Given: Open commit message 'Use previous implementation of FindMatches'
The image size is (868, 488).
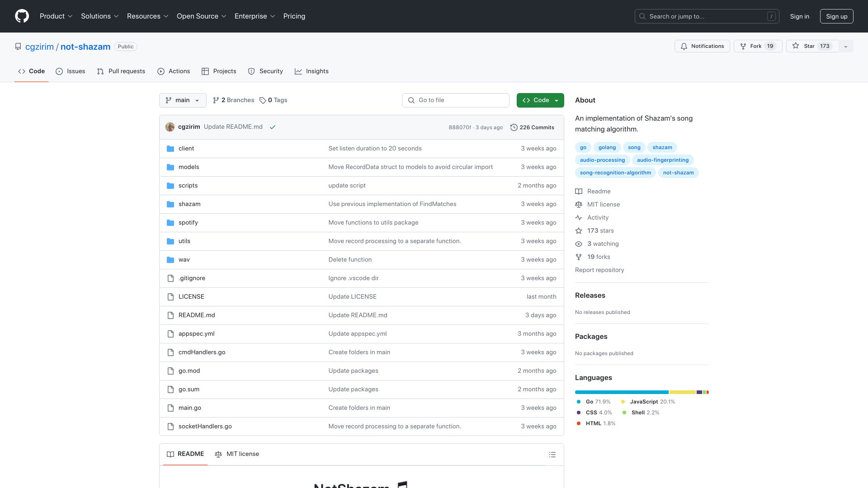Looking at the screenshot, I should pyautogui.click(x=392, y=204).
